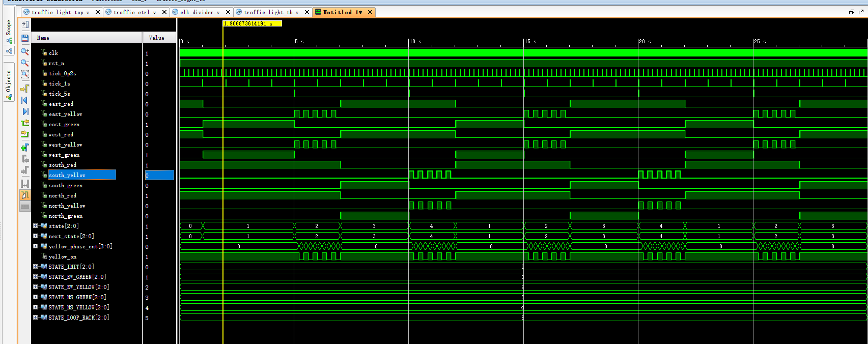
Task: Select the Untitled 1* waveform tab
Action: pos(343,12)
